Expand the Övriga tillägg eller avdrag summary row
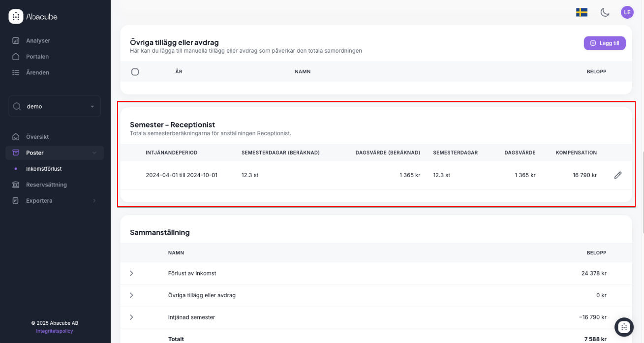Screen dimensions: 644x343 coord(131,295)
